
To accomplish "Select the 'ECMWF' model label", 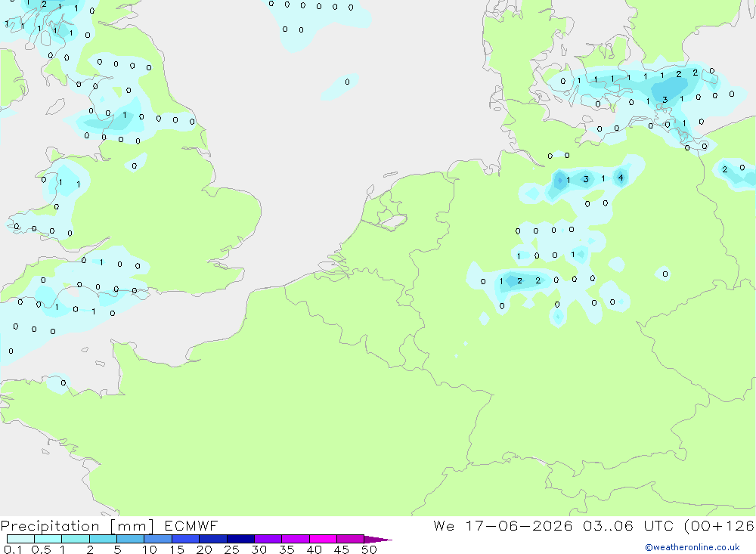I will point(191,525).
